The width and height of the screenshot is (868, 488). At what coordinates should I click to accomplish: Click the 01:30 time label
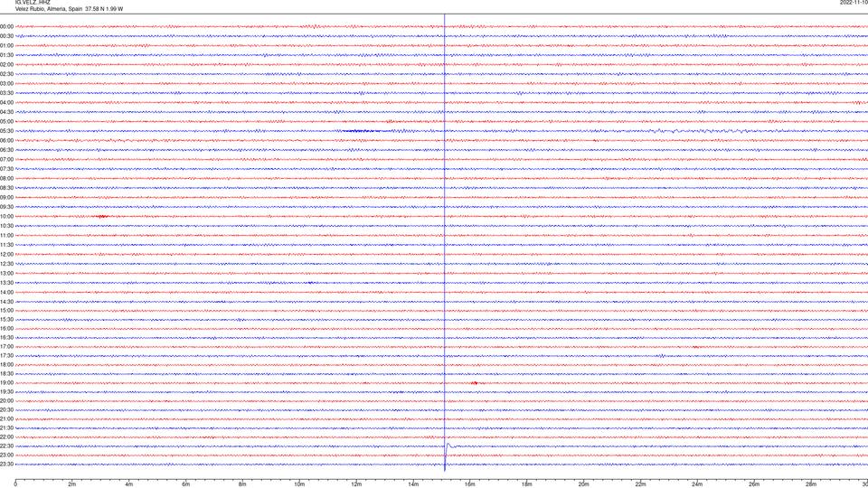coord(6,55)
